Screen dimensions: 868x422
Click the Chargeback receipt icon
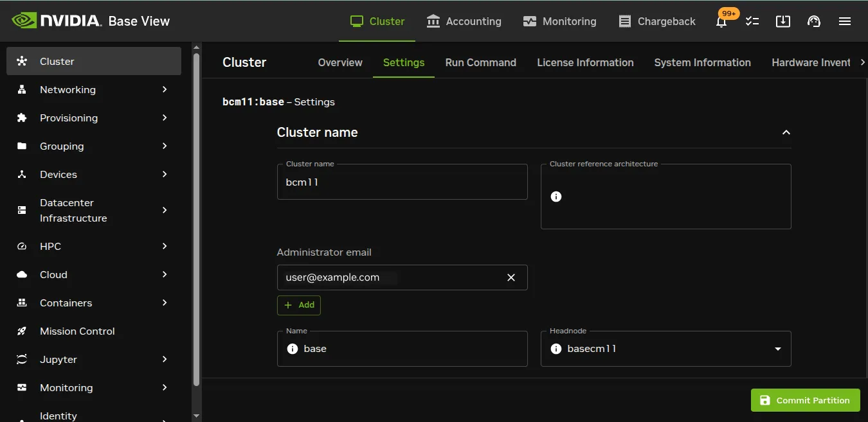[x=625, y=21]
